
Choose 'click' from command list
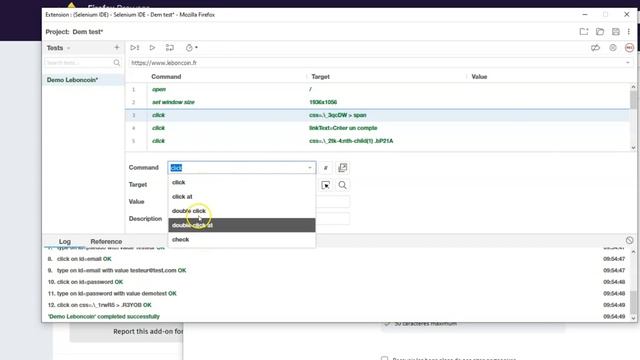tap(242, 182)
